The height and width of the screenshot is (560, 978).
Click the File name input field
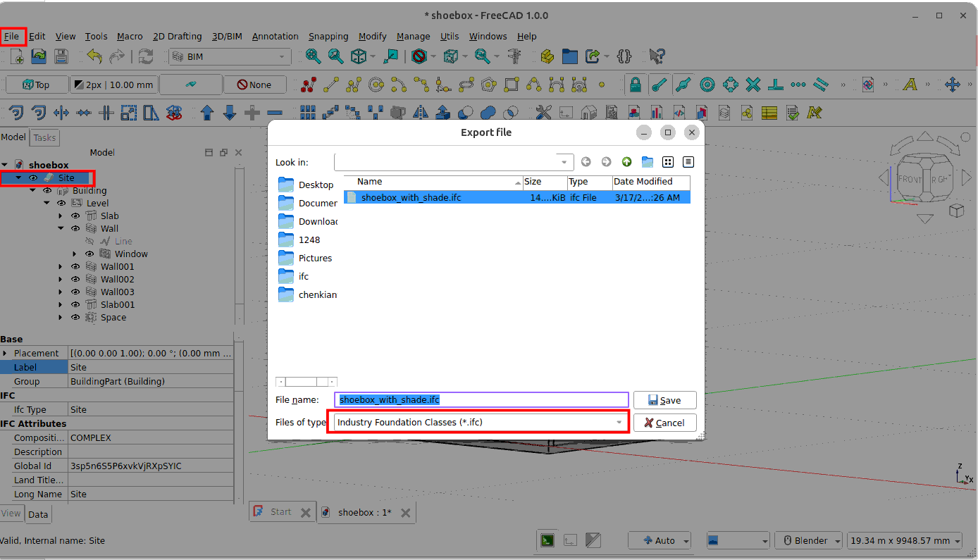481,400
